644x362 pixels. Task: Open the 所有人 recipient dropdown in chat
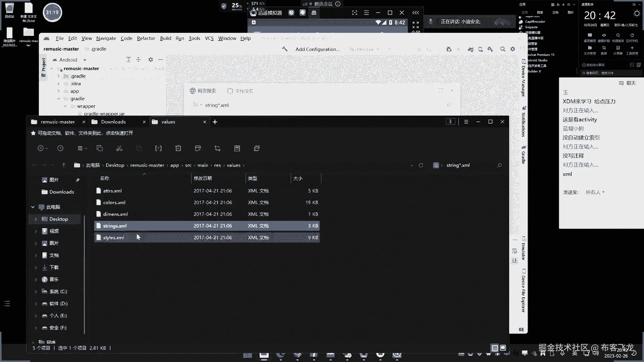[x=595, y=192]
